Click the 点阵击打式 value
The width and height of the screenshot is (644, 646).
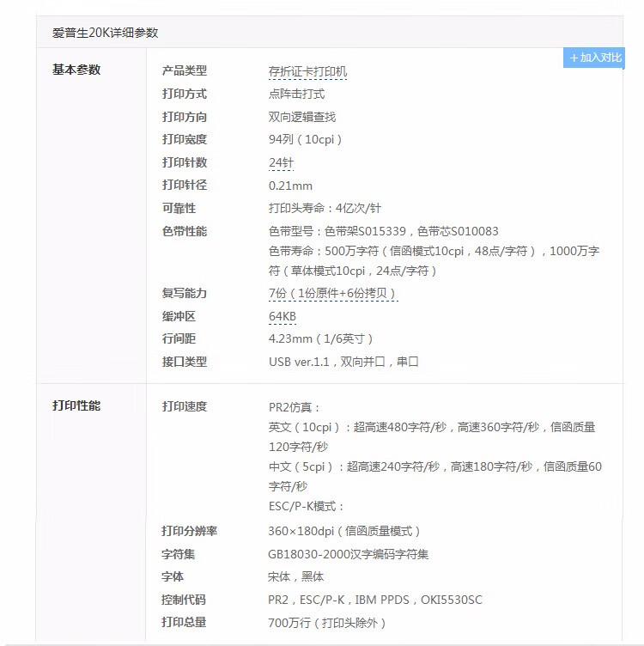(296, 94)
